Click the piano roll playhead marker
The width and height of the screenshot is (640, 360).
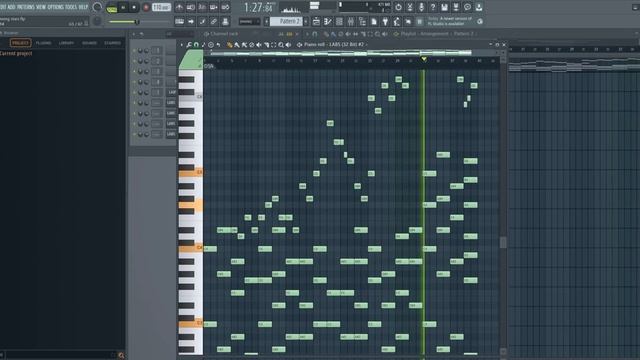[424, 60]
